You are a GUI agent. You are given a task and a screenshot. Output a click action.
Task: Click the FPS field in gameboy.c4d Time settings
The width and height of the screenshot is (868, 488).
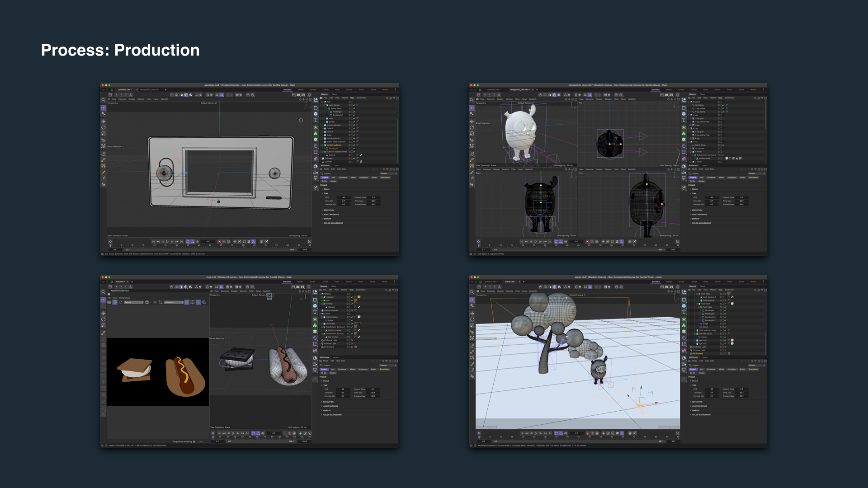click(344, 197)
